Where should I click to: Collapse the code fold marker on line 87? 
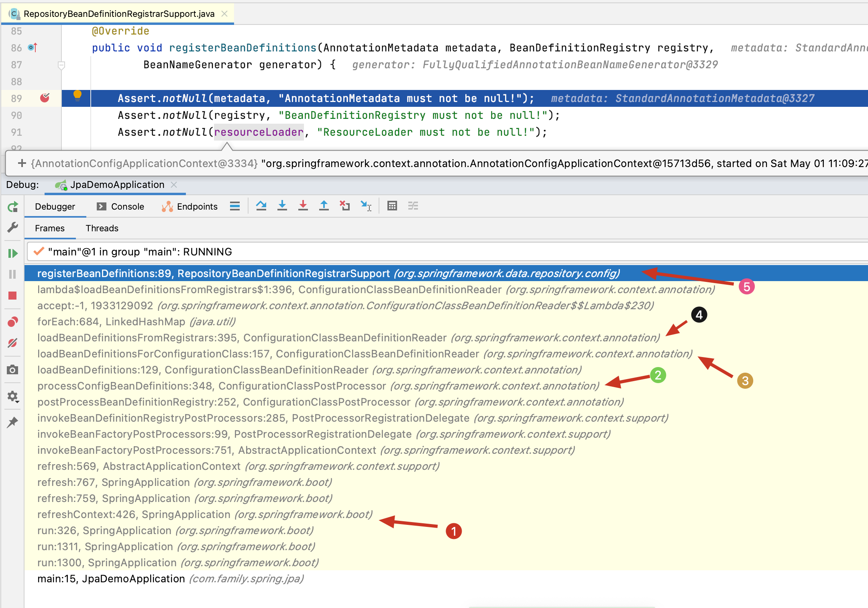[x=61, y=65]
